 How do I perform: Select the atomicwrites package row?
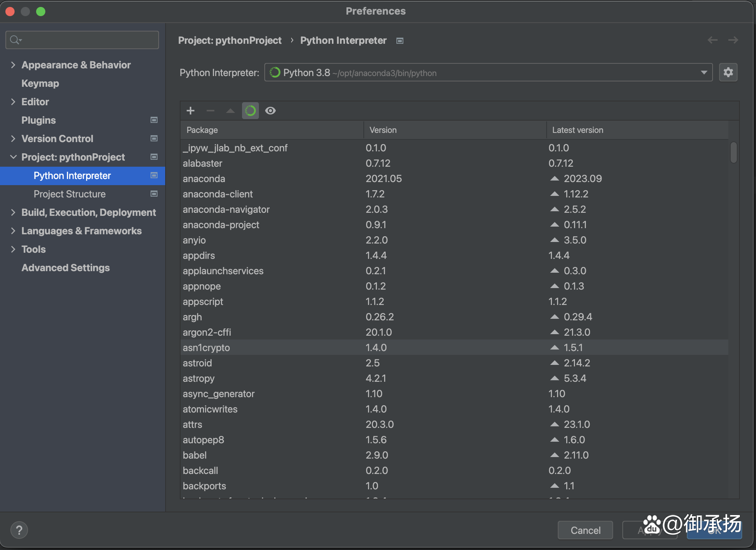[454, 409]
